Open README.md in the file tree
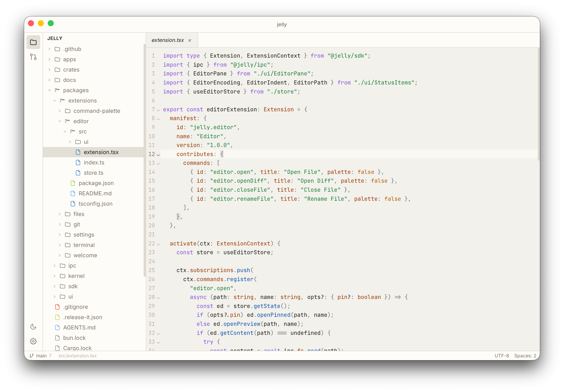Viewport: 564px width, 392px height. pyautogui.click(x=93, y=193)
